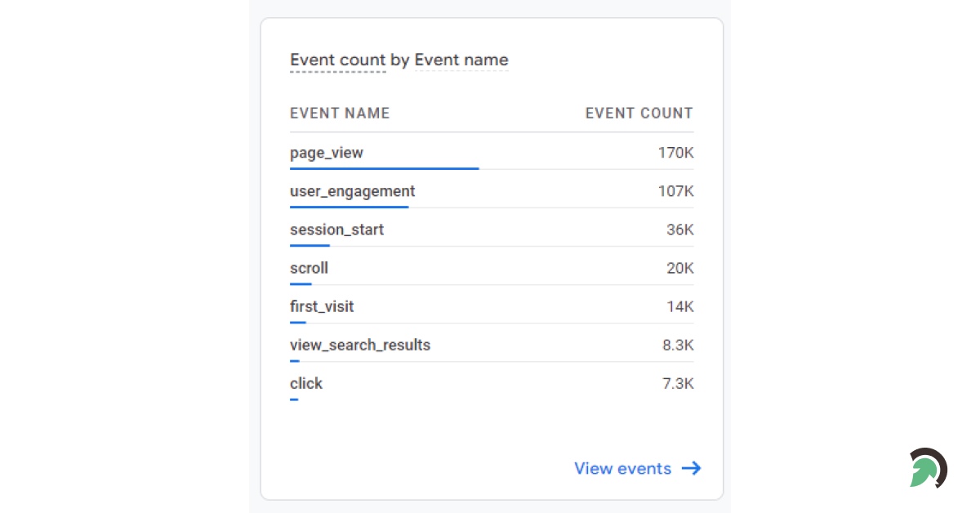
Task: Toggle the page_view row highlight bar
Action: (384, 167)
